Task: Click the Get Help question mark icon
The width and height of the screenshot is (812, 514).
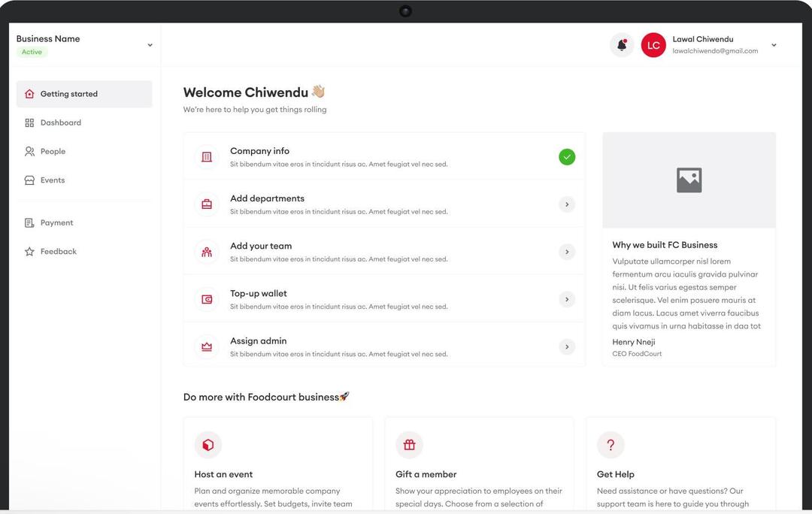Action: tap(611, 445)
